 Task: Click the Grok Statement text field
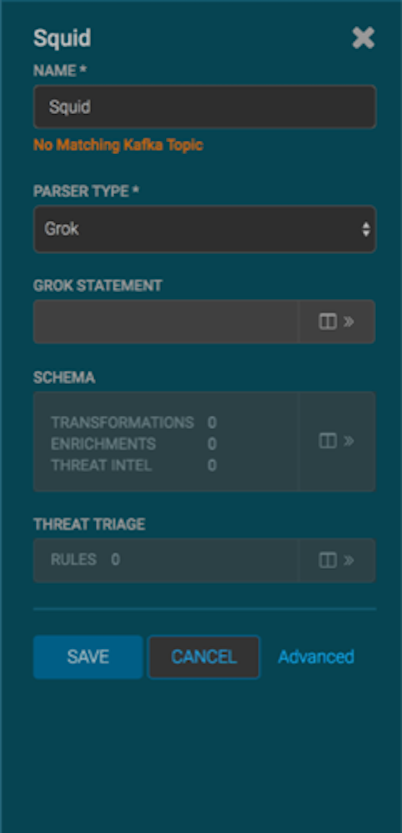166,321
